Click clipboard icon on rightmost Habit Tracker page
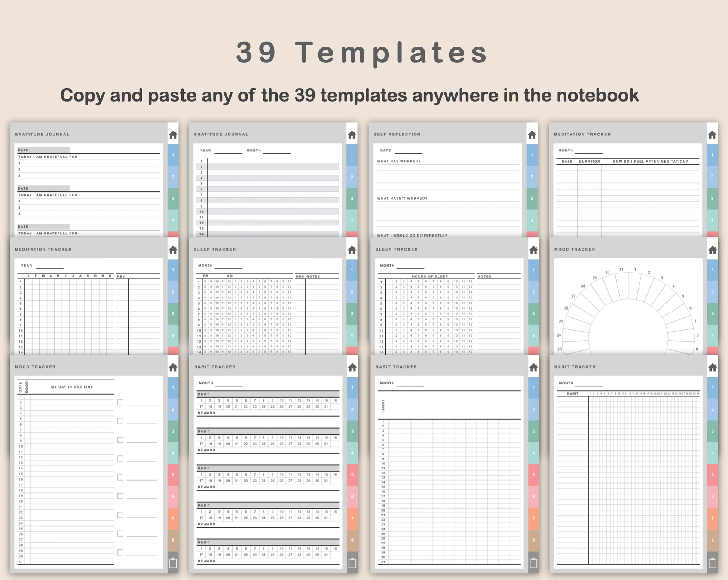 [712, 563]
